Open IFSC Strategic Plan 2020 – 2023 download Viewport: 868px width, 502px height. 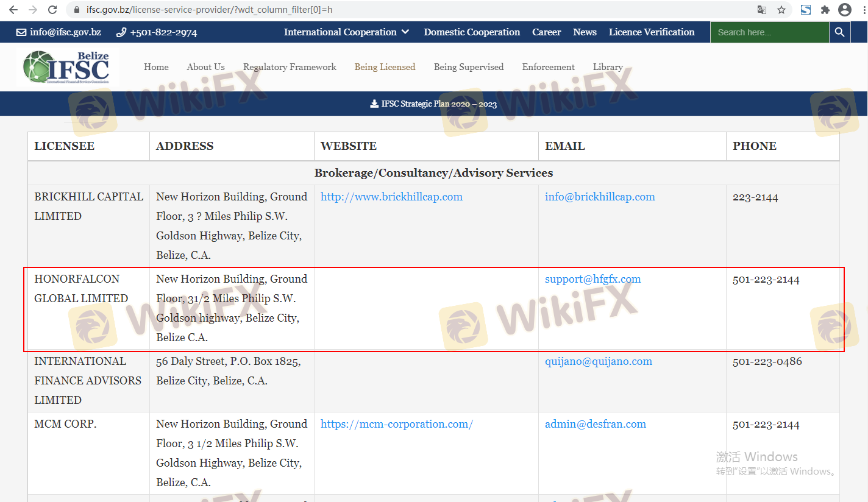point(433,104)
